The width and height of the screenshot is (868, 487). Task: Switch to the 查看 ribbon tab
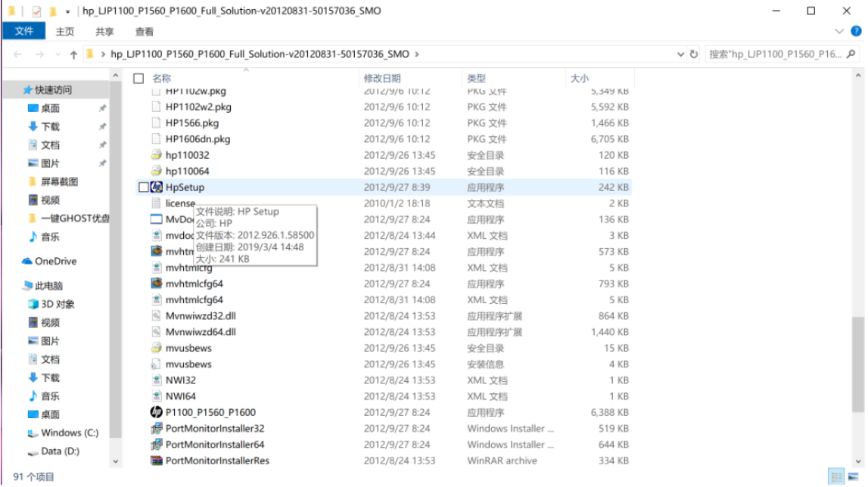click(x=144, y=31)
